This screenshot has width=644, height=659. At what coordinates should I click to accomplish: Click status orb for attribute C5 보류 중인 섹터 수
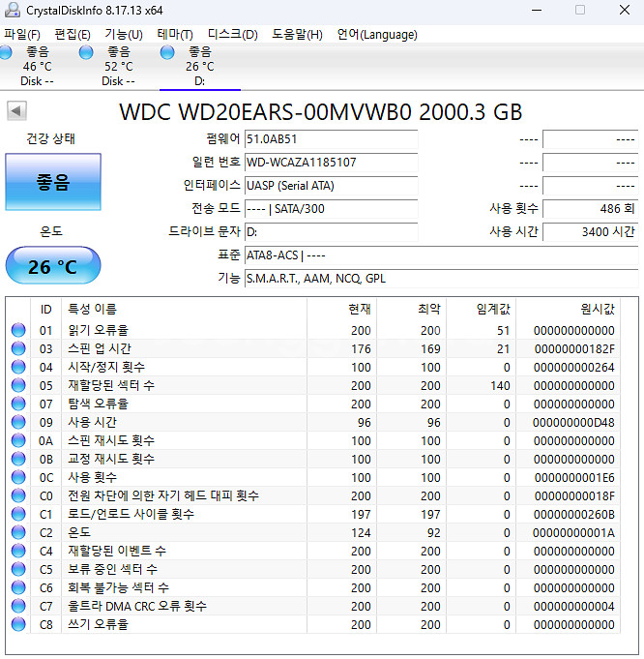coord(18,569)
